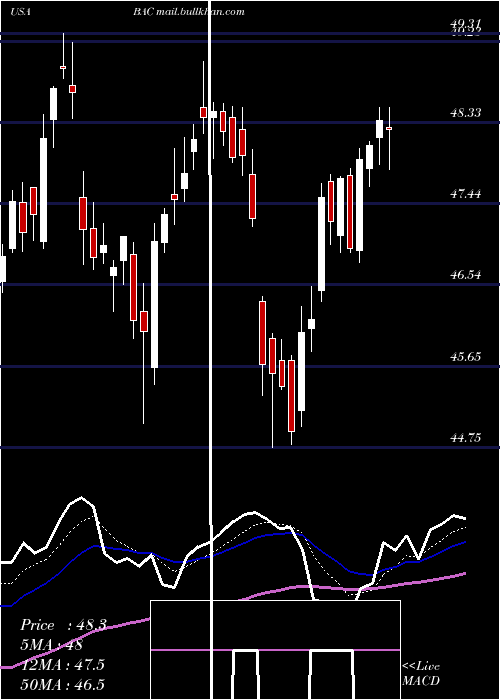The height and width of the screenshot is (700, 500).
Task: Click the 50MA : 46.5 readout
Action: (62, 684)
